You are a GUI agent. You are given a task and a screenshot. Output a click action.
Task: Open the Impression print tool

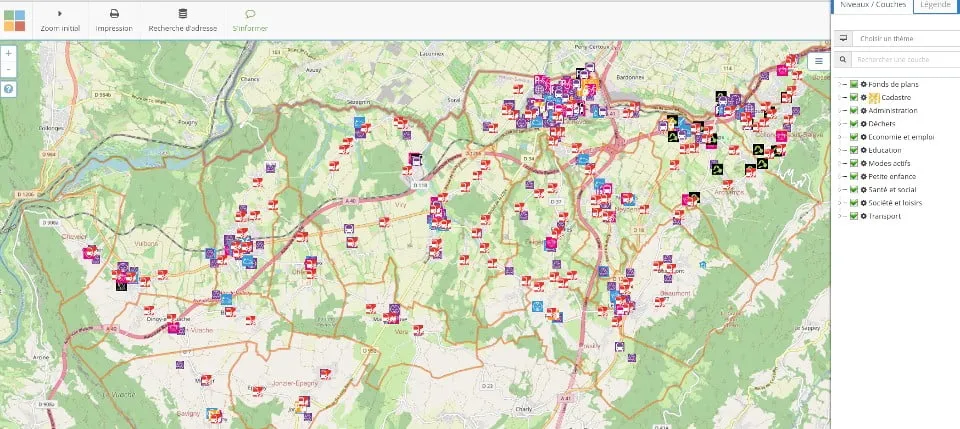114,21
